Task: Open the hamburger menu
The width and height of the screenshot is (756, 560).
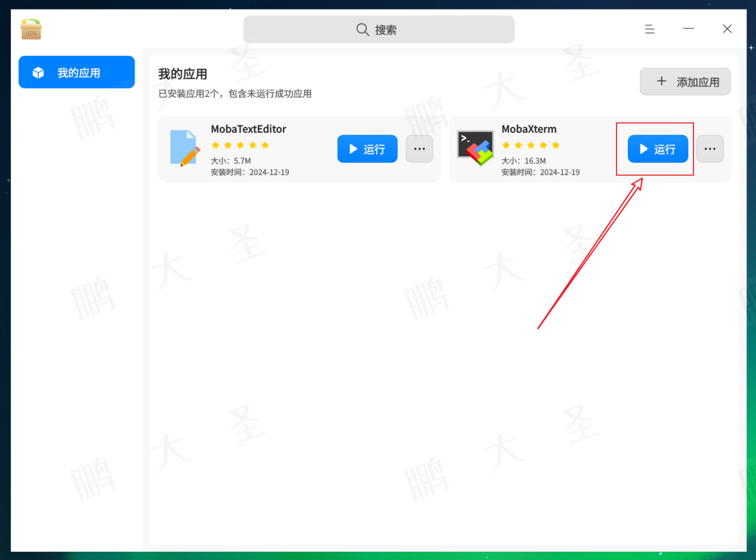Action: pos(650,29)
